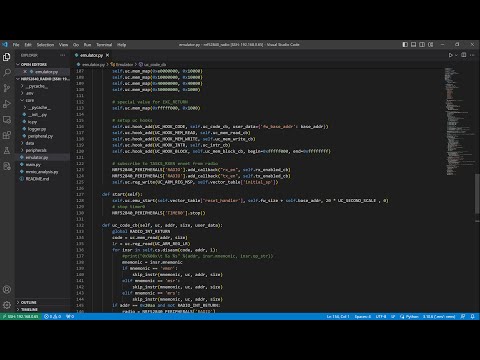480x360 pixels.
Task: Open editor More Actions ellipsis
Action: tap(472, 55)
